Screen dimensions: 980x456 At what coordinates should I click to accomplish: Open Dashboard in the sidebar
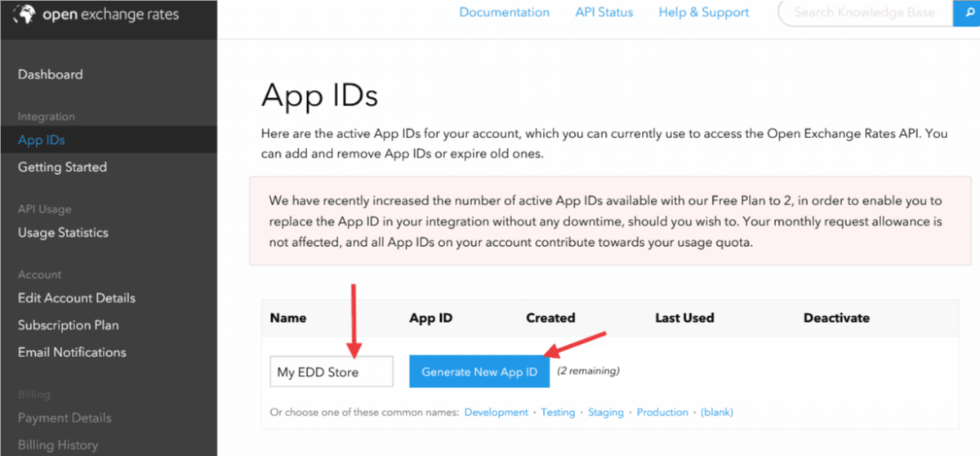pos(51,74)
